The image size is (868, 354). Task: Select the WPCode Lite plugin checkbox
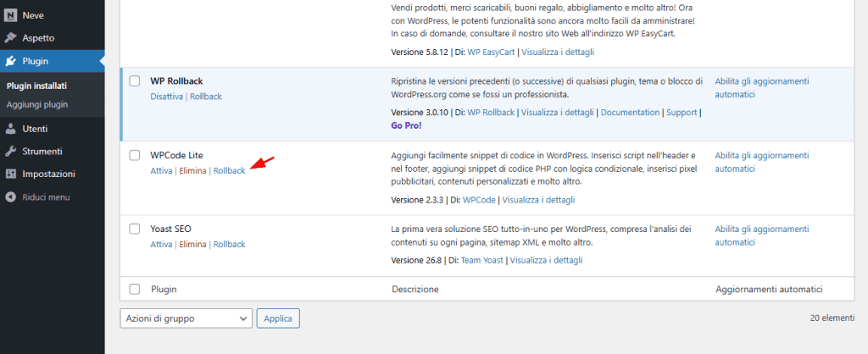click(x=135, y=156)
